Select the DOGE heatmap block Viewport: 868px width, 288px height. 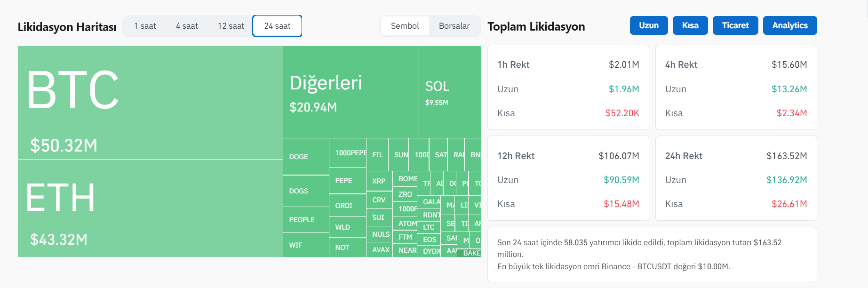tap(306, 157)
